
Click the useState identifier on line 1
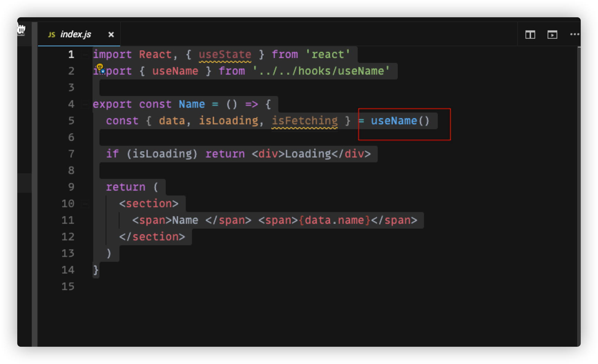click(x=225, y=55)
